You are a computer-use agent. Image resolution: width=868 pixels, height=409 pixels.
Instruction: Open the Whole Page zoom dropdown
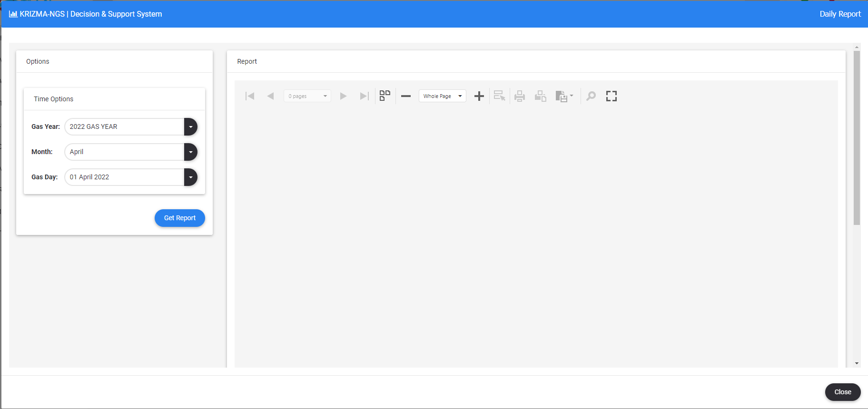(x=442, y=96)
